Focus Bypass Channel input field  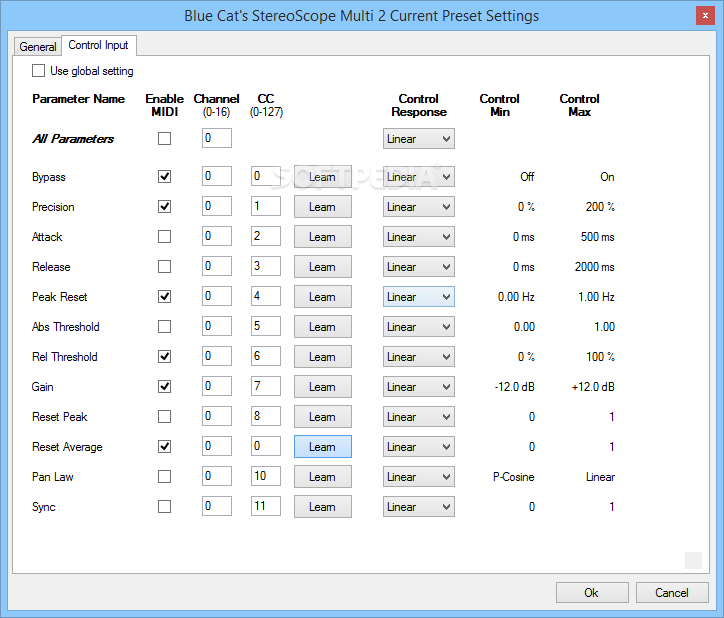[x=217, y=176]
